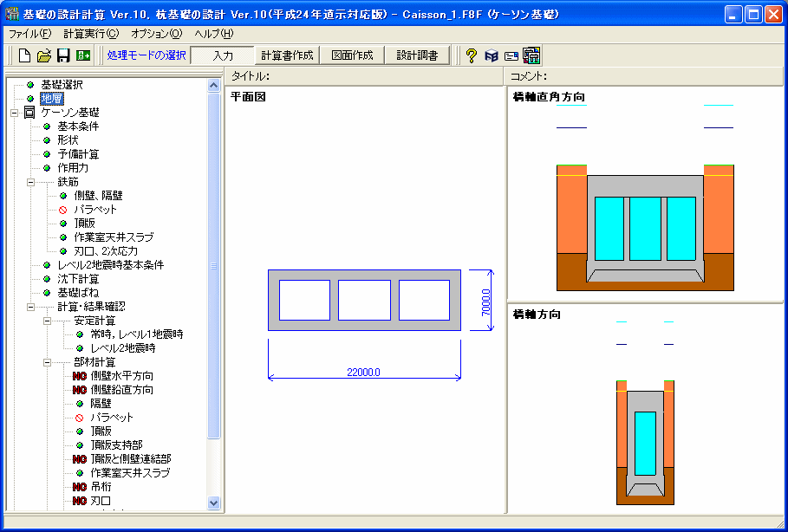Click the 処理モードの選択 label

[x=147, y=55]
